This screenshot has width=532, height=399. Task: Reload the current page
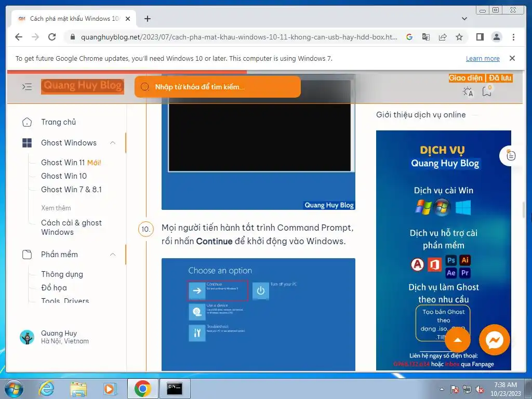coord(51,37)
